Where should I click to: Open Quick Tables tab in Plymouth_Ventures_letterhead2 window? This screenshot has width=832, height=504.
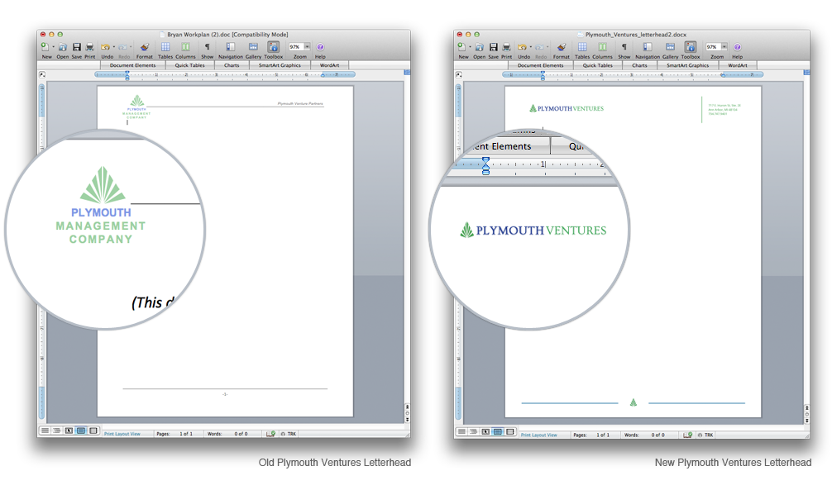point(597,65)
